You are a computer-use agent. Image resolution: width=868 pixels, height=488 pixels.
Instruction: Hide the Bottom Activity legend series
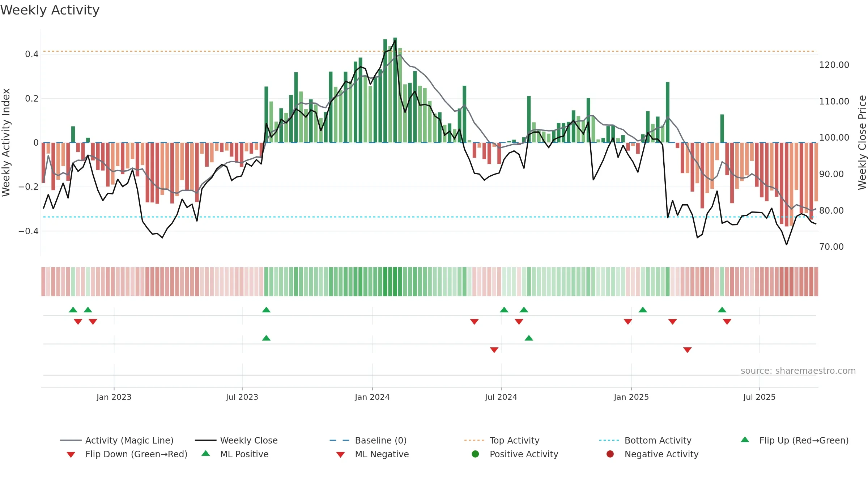point(645,440)
